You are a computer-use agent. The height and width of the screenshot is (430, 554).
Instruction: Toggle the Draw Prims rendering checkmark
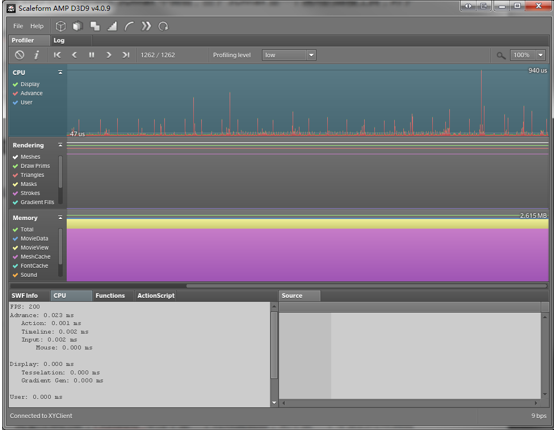[15, 166]
